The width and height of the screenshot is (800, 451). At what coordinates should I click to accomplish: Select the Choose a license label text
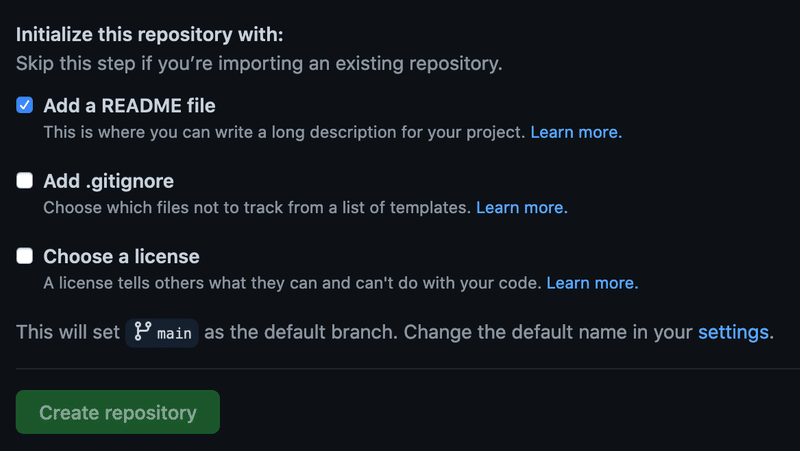(x=121, y=256)
